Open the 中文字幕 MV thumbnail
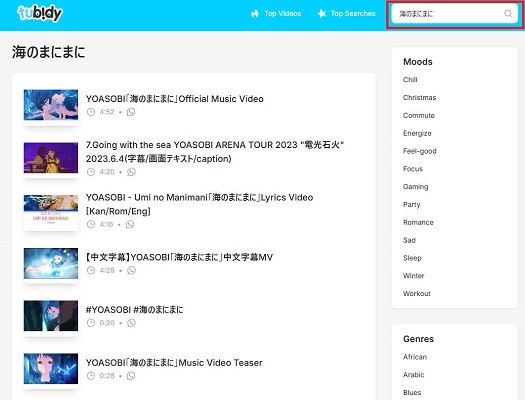The image size is (525, 400). point(51,263)
